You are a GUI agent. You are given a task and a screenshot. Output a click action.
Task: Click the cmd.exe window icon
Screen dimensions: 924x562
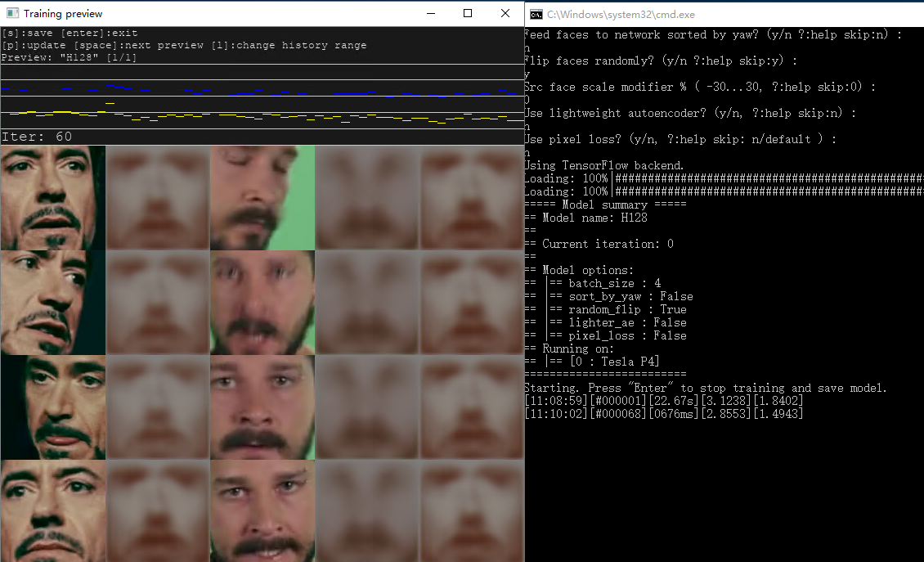tap(536, 14)
